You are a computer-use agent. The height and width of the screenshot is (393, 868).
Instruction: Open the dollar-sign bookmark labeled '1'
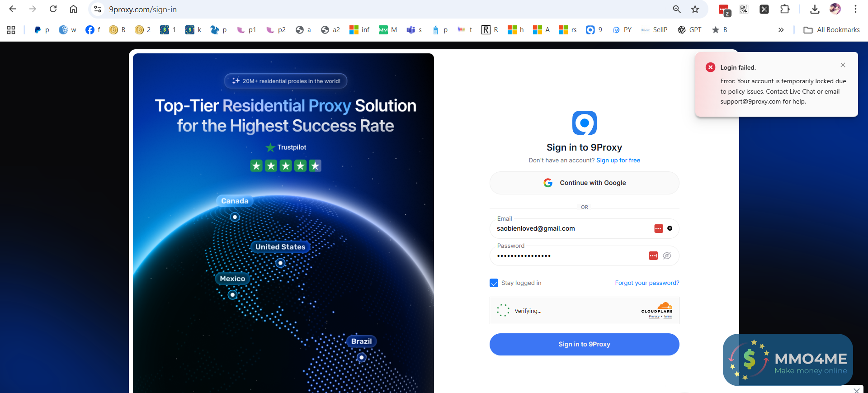(168, 30)
